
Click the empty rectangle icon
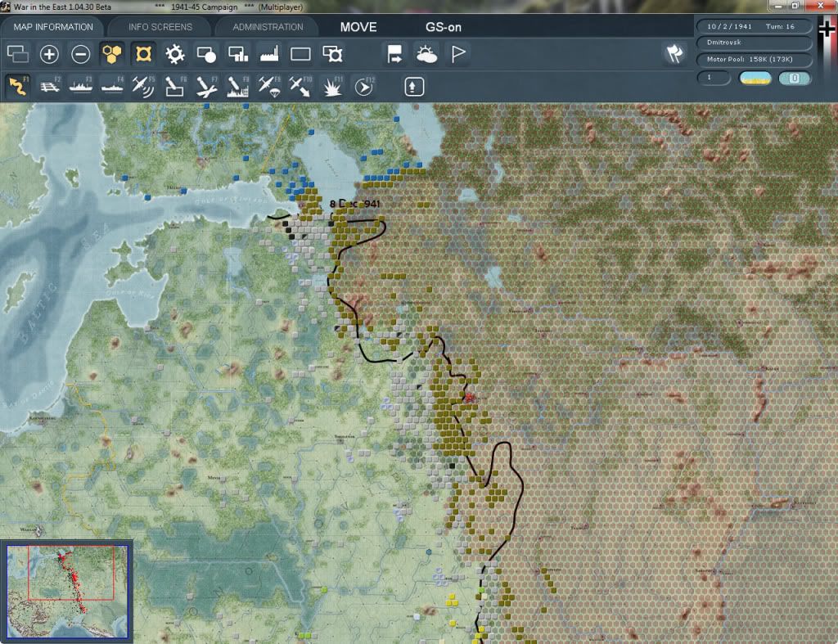click(x=300, y=54)
